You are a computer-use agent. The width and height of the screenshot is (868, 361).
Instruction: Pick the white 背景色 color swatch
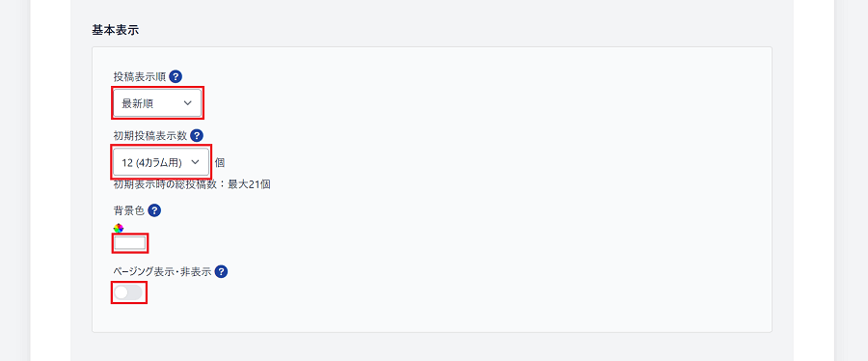coord(130,243)
